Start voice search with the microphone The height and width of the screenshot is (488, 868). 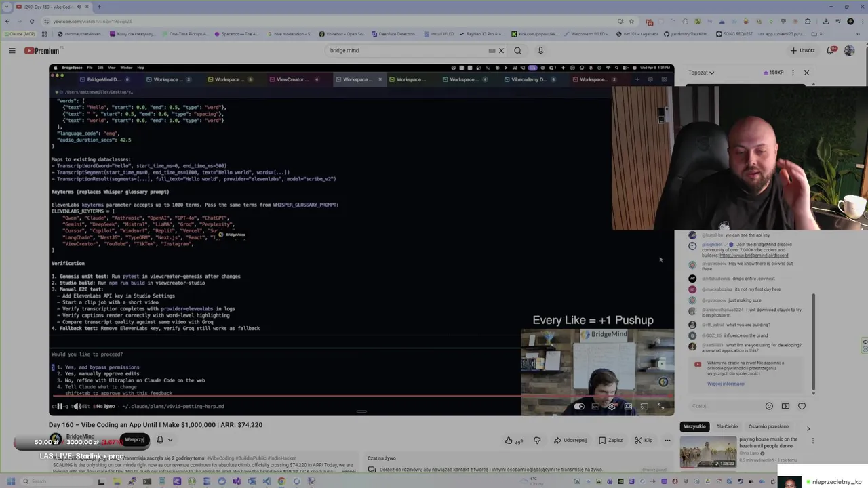(x=540, y=51)
